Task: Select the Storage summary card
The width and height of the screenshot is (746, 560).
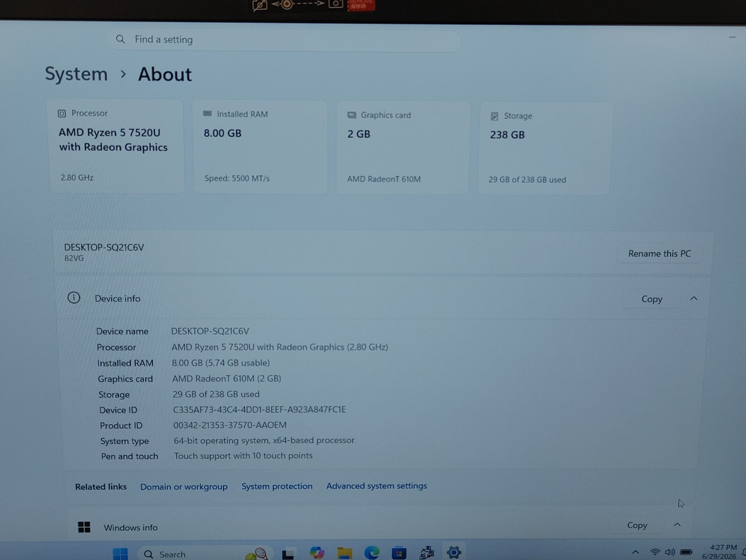Action: (544, 148)
